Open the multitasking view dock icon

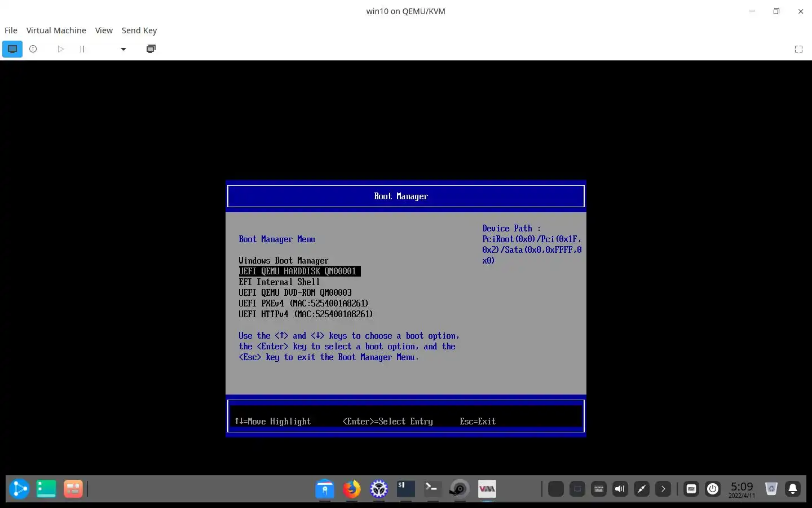pos(46,489)
